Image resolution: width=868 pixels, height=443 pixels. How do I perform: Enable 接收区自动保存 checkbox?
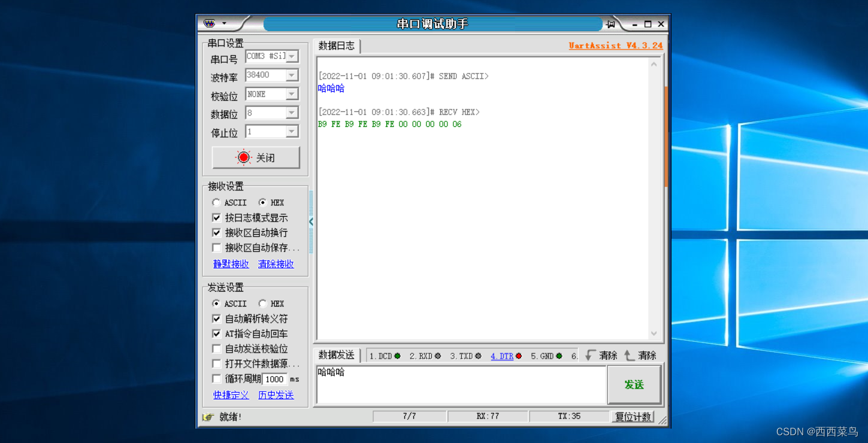[217, 247]
